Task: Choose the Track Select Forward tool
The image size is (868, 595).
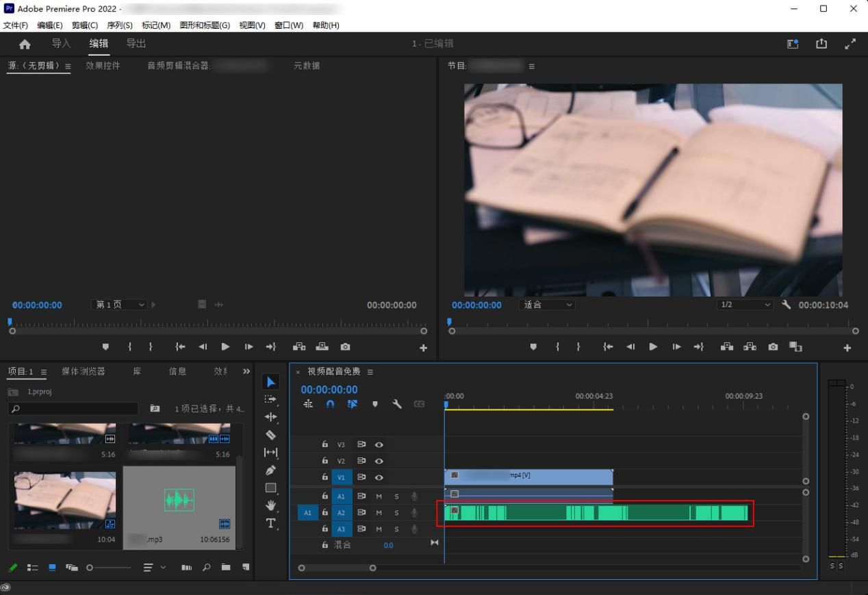Action: point(270,400)
